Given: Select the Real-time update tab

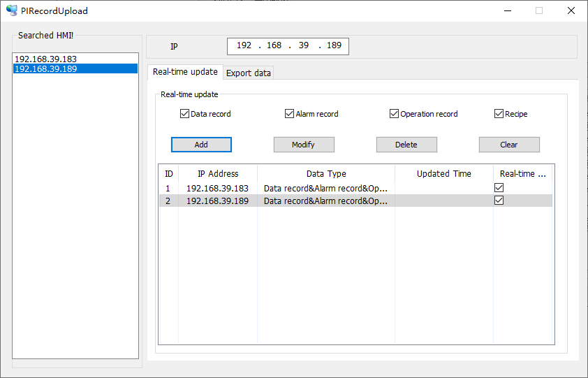Looking at the screenshot, I should pos(185,72).
